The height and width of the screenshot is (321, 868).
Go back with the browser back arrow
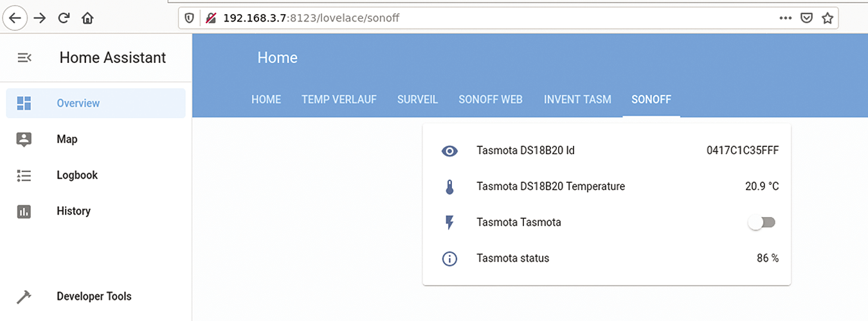tap(15, 18)
